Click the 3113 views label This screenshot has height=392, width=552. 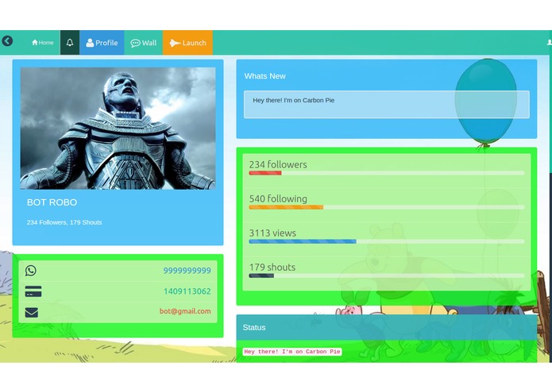pyautogui.click(x=272, y=233)
